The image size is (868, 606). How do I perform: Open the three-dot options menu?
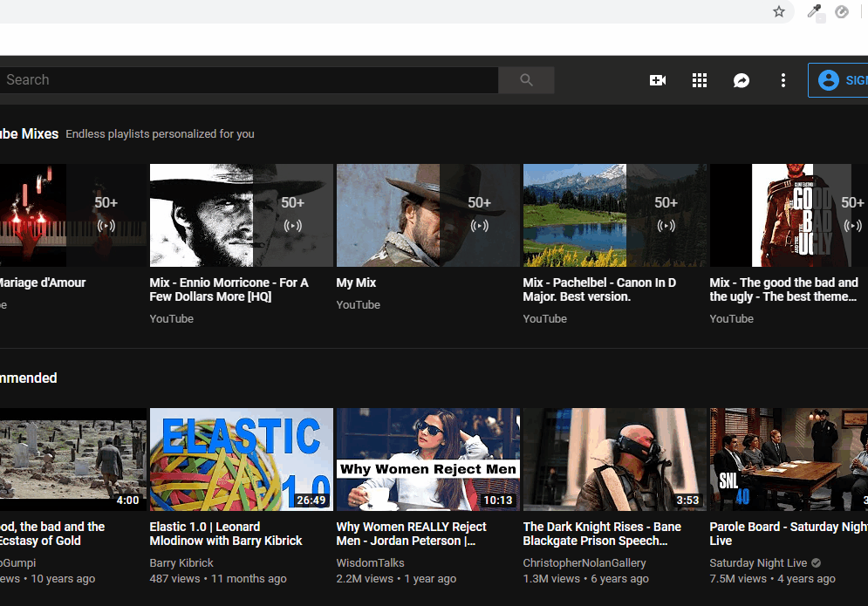(783, 79)
